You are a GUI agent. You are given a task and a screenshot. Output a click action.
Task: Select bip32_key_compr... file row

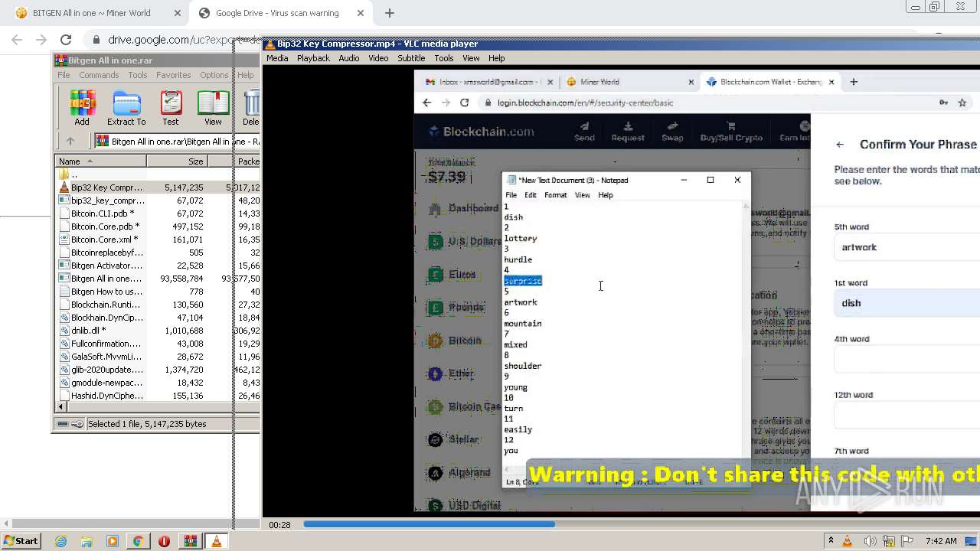[x=159, y=201]
